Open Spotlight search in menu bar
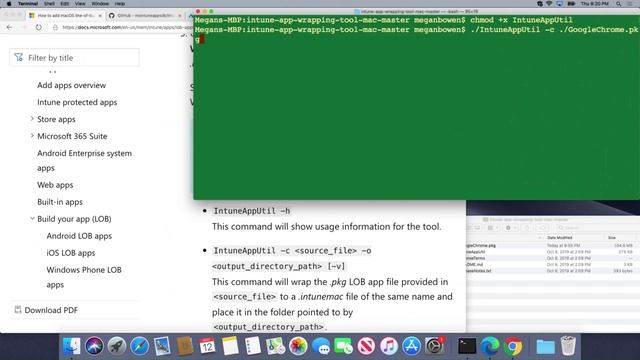This screenshot has height=360, width=640. [x=619, y=4]
